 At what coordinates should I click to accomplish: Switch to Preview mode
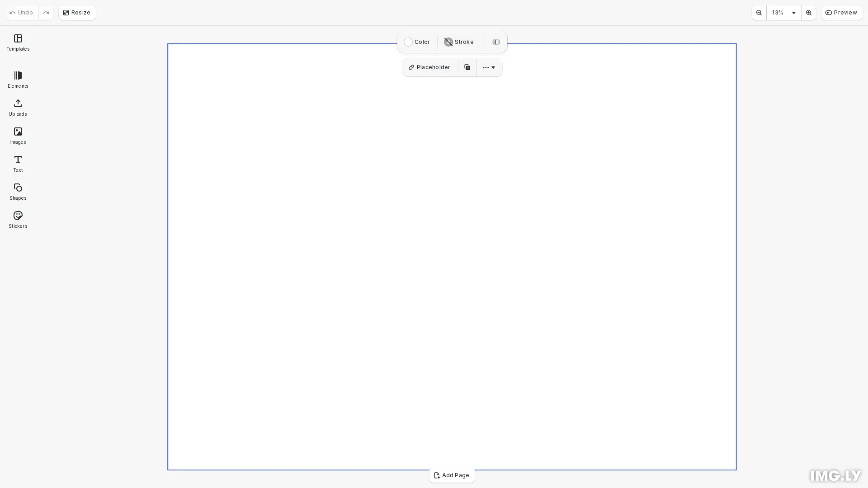[x=842, y=13]
